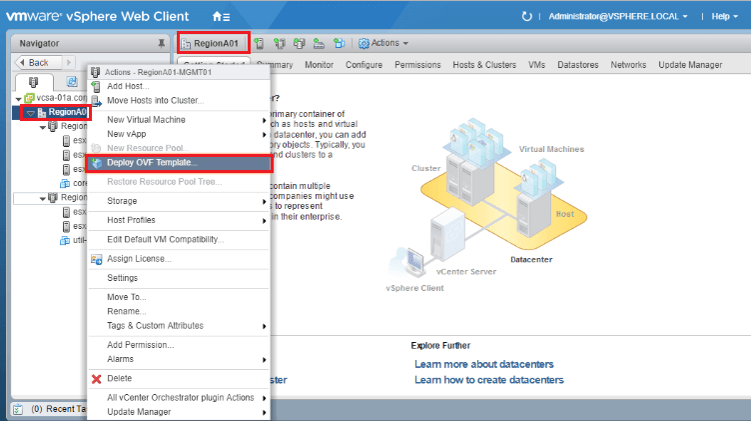Click Deploy OVF Template icon in menu

click(97, 163)
